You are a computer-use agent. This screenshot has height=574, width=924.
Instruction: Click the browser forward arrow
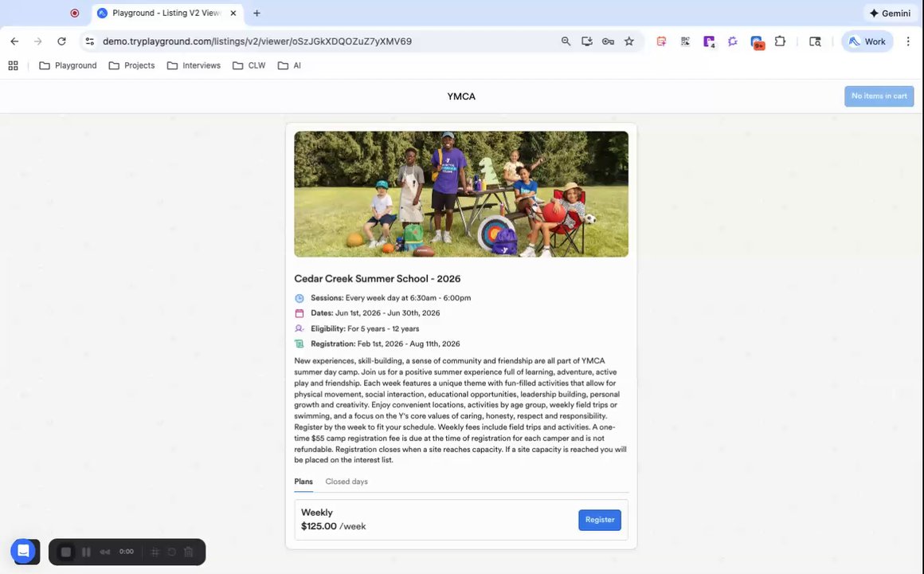pos(37,41)
